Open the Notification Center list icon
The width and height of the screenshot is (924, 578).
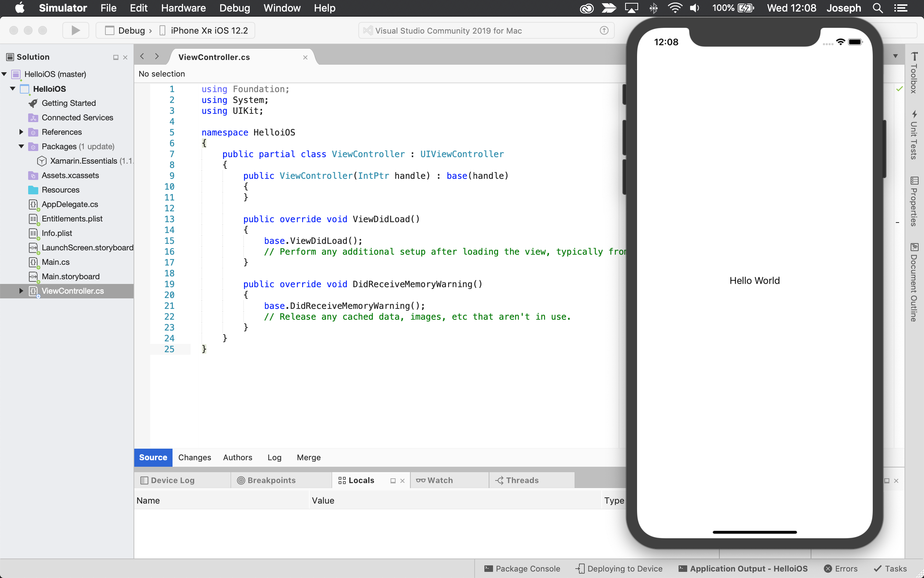(x=901, y=8)
